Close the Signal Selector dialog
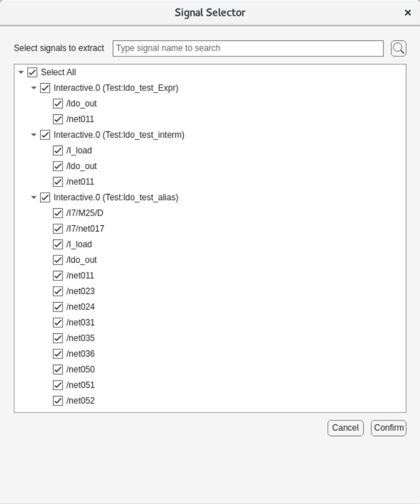This screenshot has width=420, height=504. [x=407, y=13]
